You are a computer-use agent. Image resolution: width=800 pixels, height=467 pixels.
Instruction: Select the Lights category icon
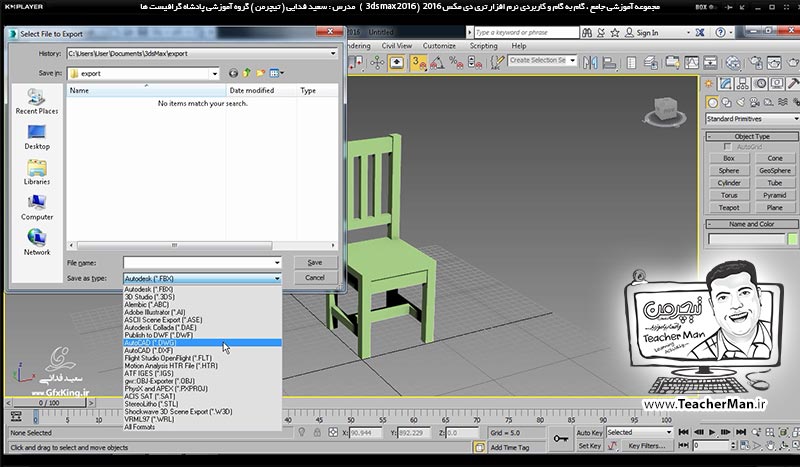click(740, 103)
